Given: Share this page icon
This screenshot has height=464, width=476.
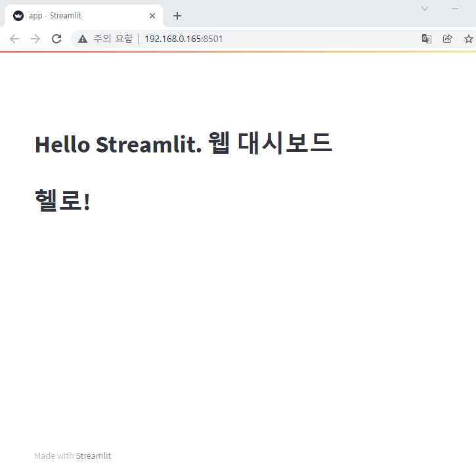Looking at the screenshot, I should (448, 39).
